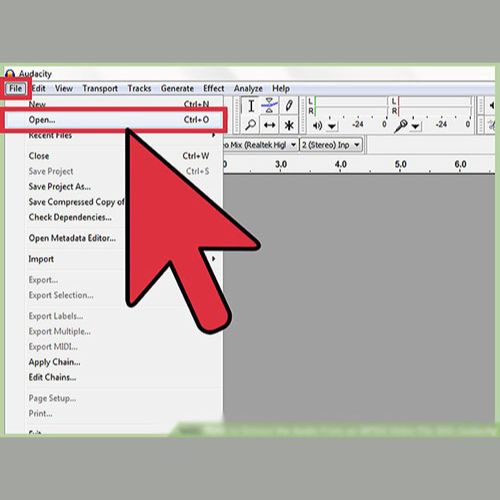Open the microphone meter dropdown arrow
The width and height of the screenshot is (500, 500).
[415, 126]
